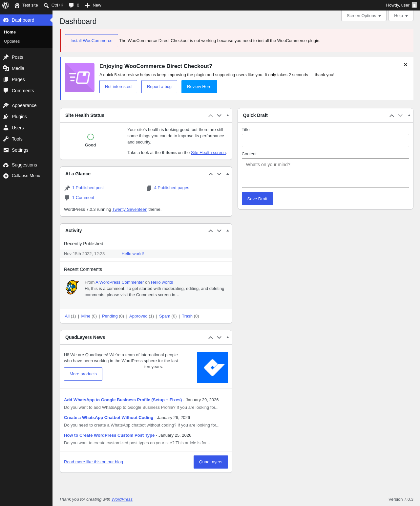The image size is (420, 506).
Task: Move Activity widget down
Action: (x=219, y=231)
